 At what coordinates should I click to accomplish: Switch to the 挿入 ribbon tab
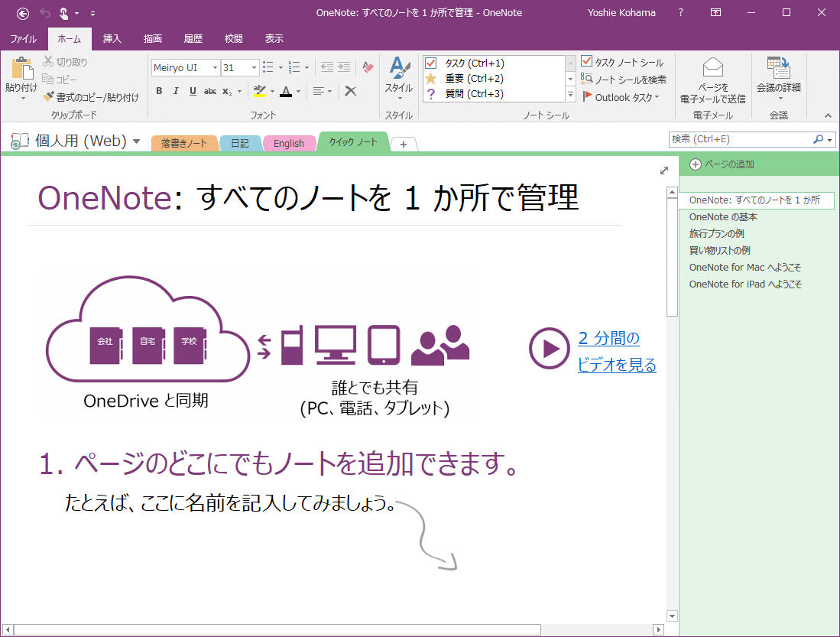click(x=112, y=38)
